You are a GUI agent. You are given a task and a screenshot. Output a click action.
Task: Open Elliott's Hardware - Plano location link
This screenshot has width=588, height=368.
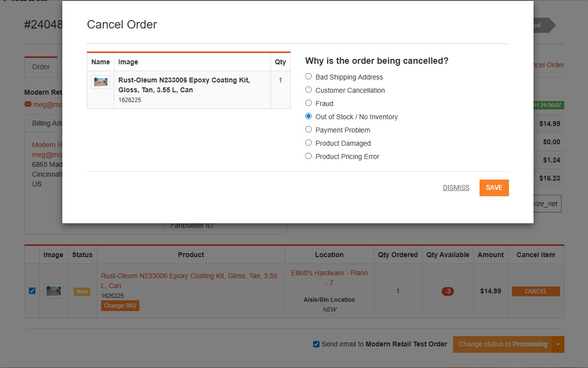tap(329, 278)
